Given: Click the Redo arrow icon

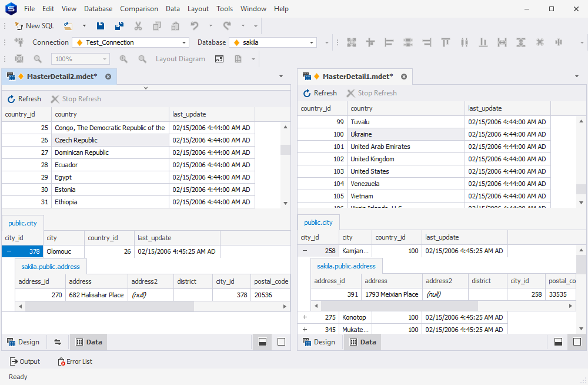Looking at the screenshot, I should [x=227, y=26].
